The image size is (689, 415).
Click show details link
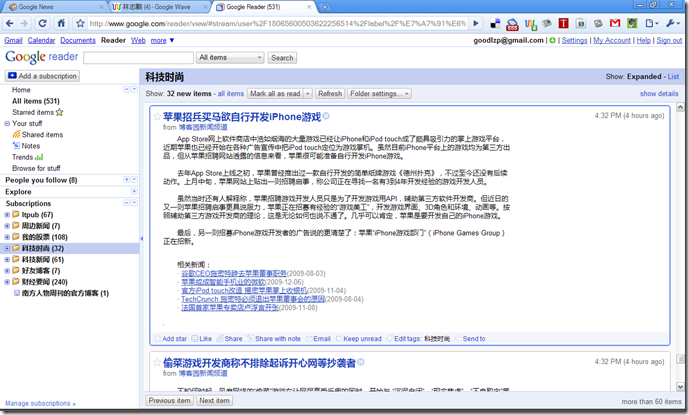659,94
